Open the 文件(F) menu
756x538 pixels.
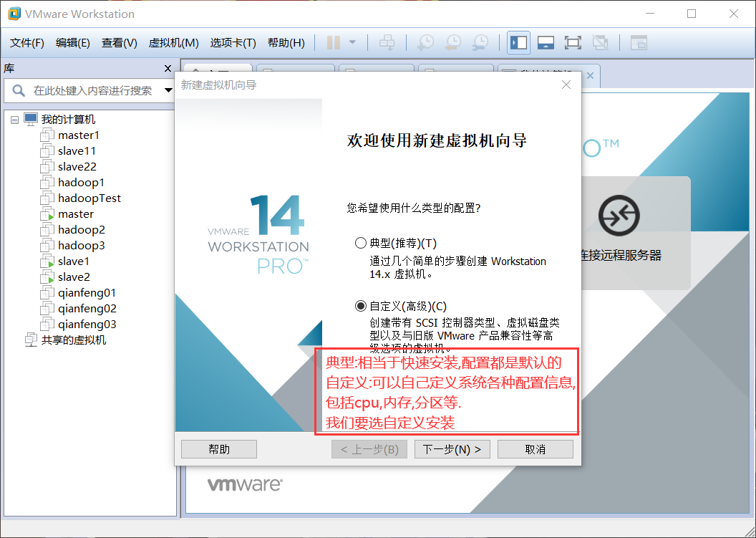(27, 42)
